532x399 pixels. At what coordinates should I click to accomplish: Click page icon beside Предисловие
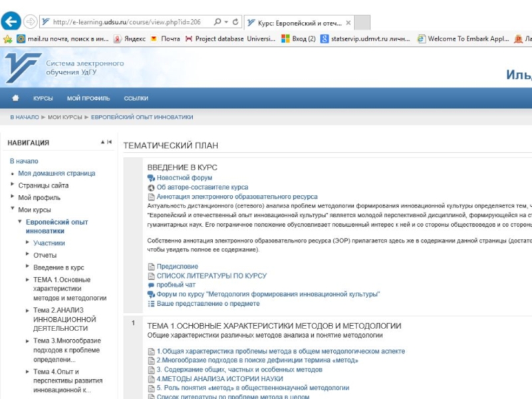pyautogui.click(x=151, y=267)
